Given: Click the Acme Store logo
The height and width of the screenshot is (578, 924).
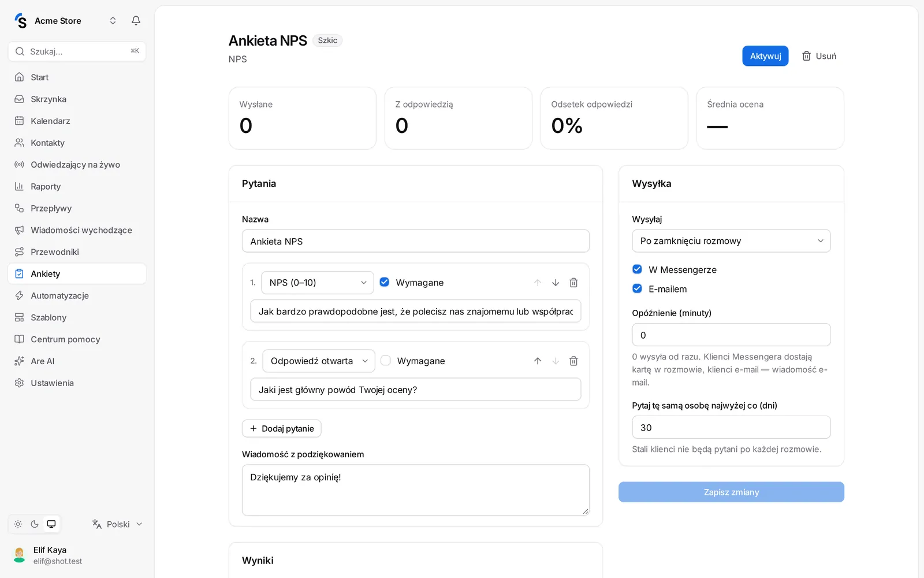Looking at the screenshot, I should tap(21, 21).
